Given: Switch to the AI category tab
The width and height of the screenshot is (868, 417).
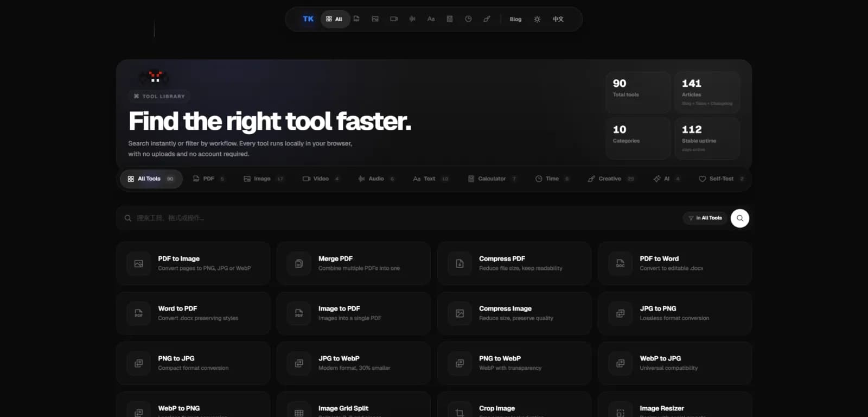Looking at the screenshot, I should 667,179.
